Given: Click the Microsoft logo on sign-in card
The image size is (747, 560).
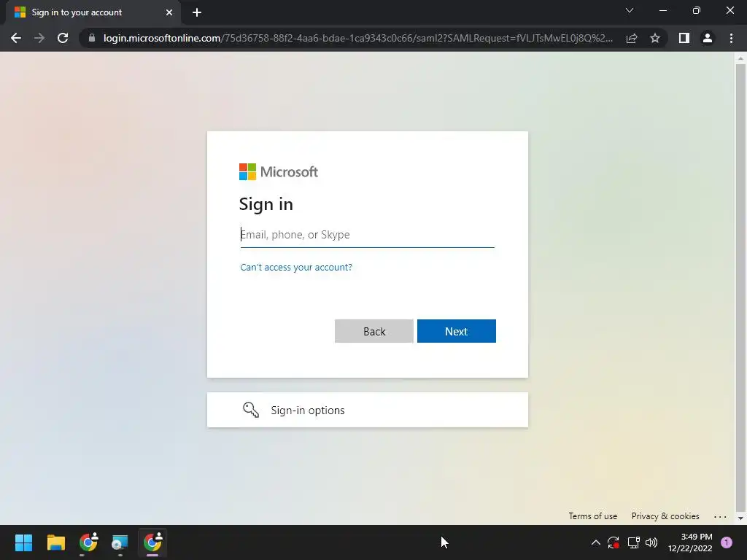Looking at the screenshot, I should [278, 172].
